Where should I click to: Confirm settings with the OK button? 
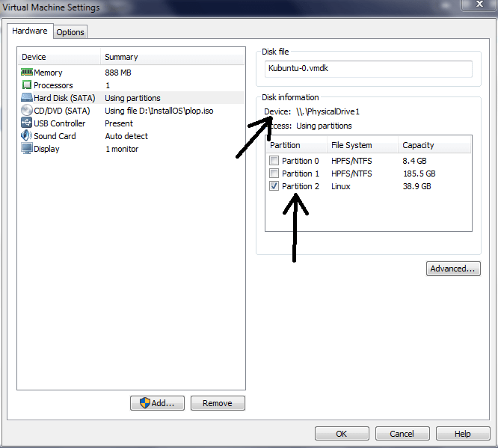(342, 434)
